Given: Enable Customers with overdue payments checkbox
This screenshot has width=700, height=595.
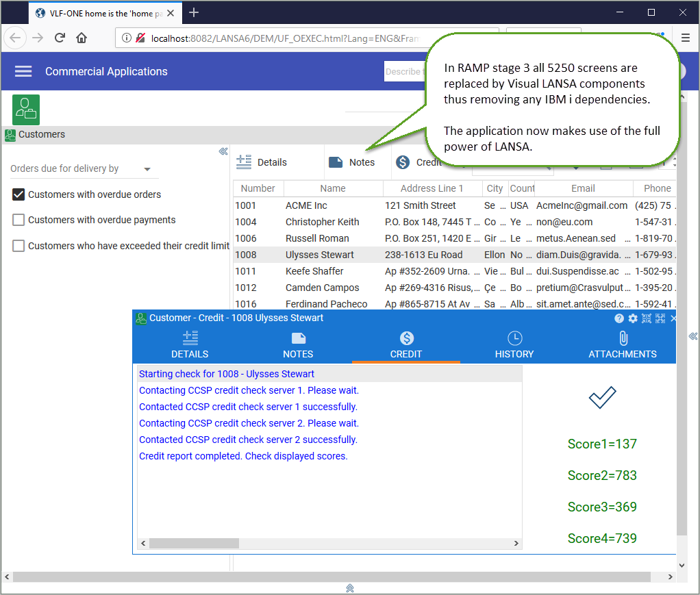Looking at the screenshot, I should click(x=18, y=220).
